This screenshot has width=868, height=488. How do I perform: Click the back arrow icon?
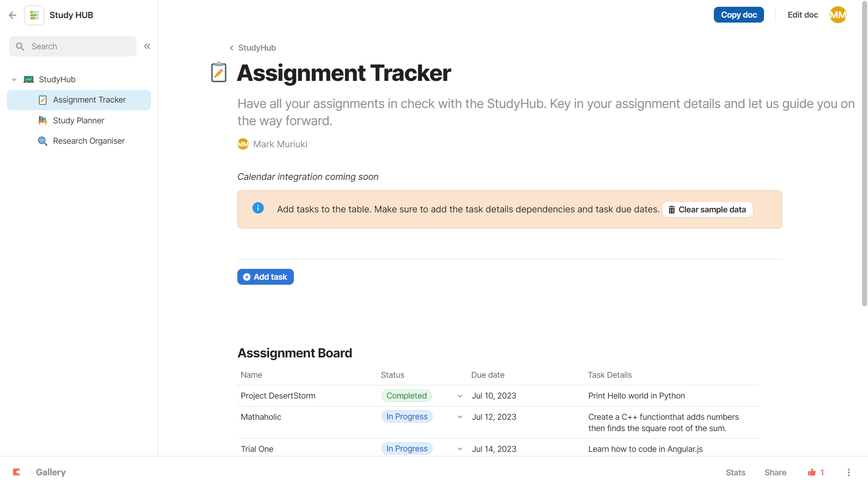coord(13,15)
